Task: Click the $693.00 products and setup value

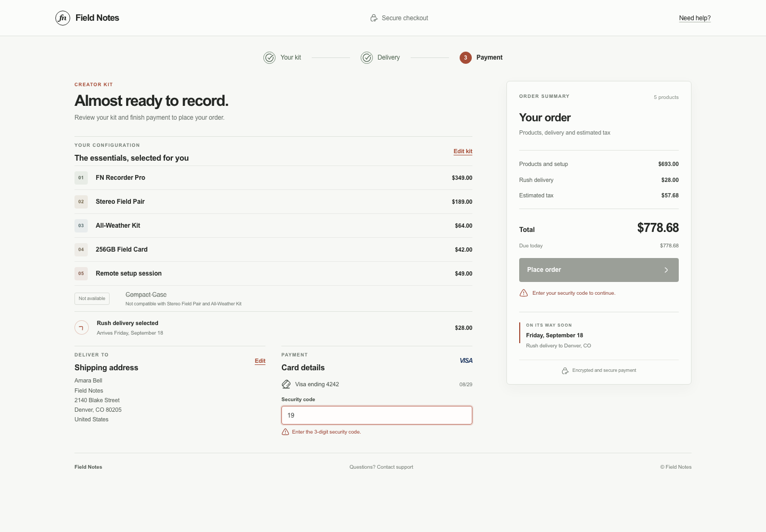Action: click(x=669, y=164)
